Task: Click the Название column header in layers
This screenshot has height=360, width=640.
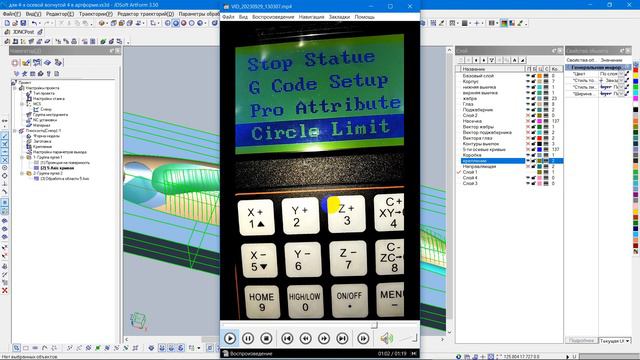Action: (x=493, y=69)
